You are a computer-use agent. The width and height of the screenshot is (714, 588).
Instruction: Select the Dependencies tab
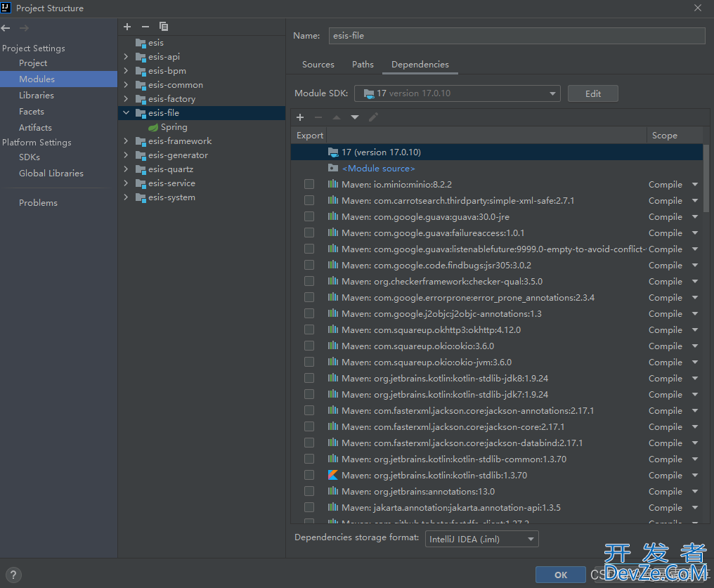click(420, 65)
